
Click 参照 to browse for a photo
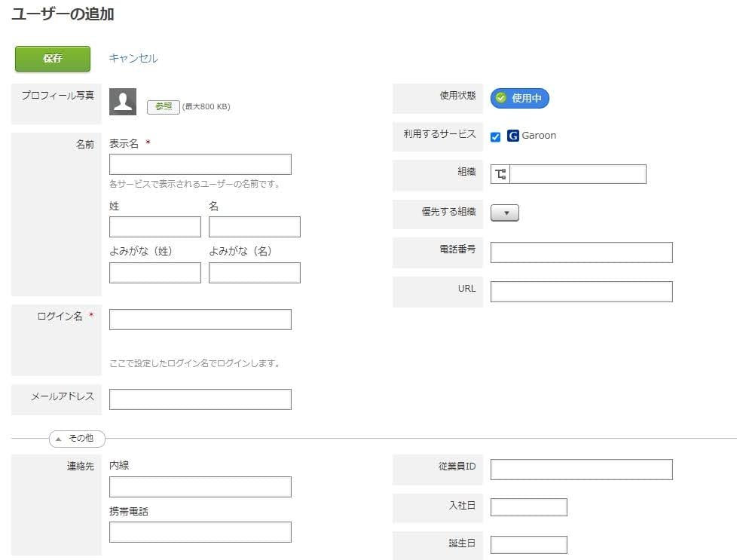coord(164,106)
